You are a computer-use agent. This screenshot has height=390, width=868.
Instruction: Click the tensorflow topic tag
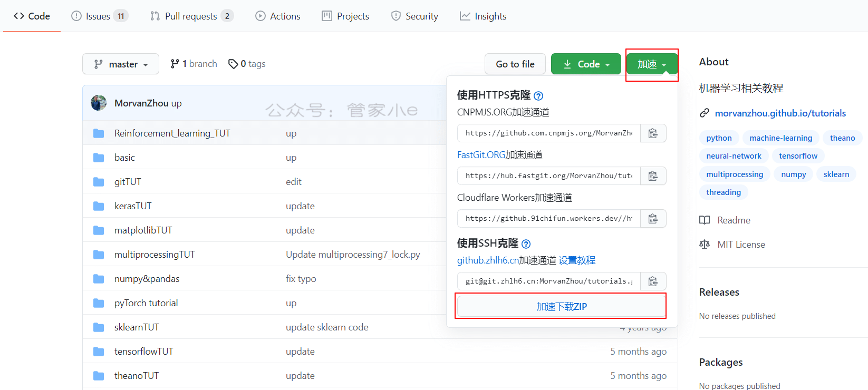tap(798, 156)
